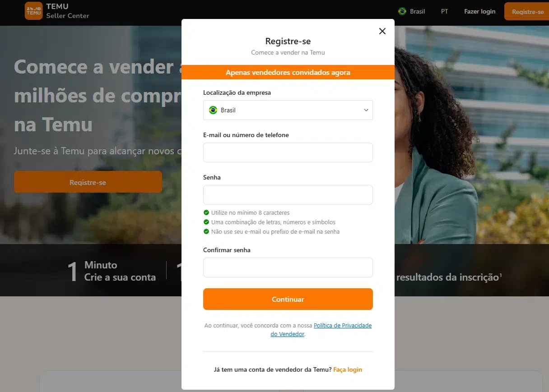Click the Brazil flag in header
This screenshot has height=392, width=549.
(402, 11)
